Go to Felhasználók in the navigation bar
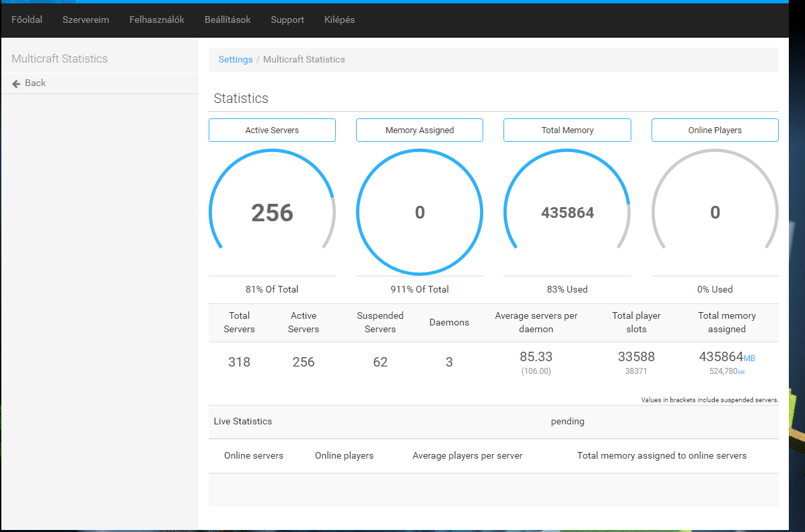 click(157, 20)
